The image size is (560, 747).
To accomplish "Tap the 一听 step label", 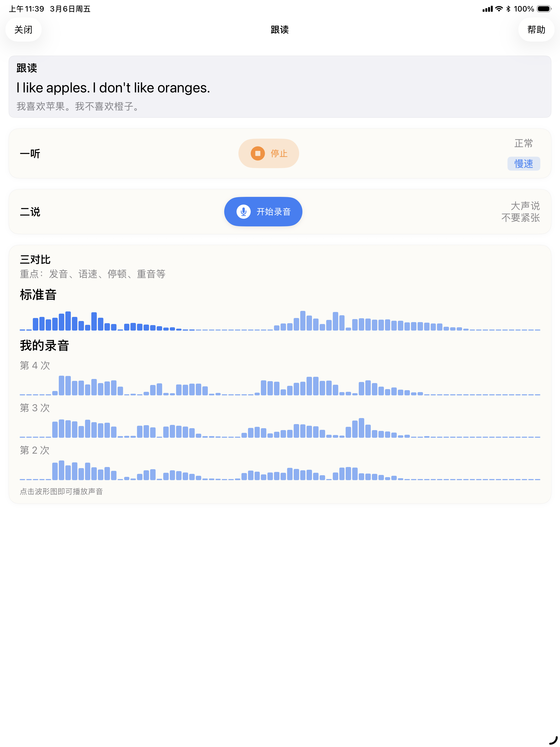I will point(30,154).
